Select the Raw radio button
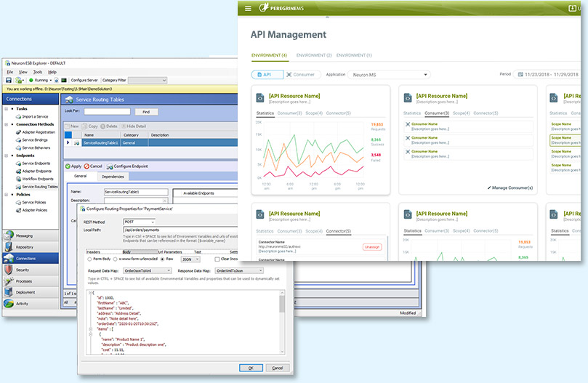This screenshot has width=588, height=383. [x=162, y=259]
